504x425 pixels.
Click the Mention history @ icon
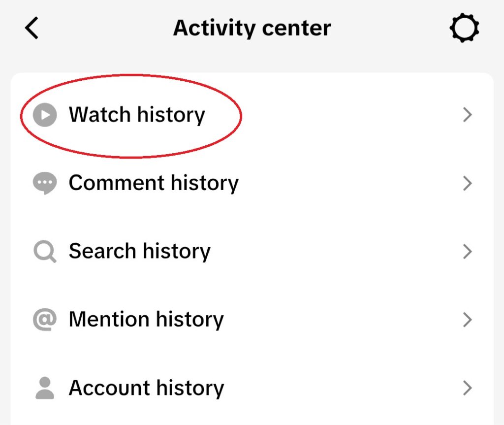click(45, 320)
